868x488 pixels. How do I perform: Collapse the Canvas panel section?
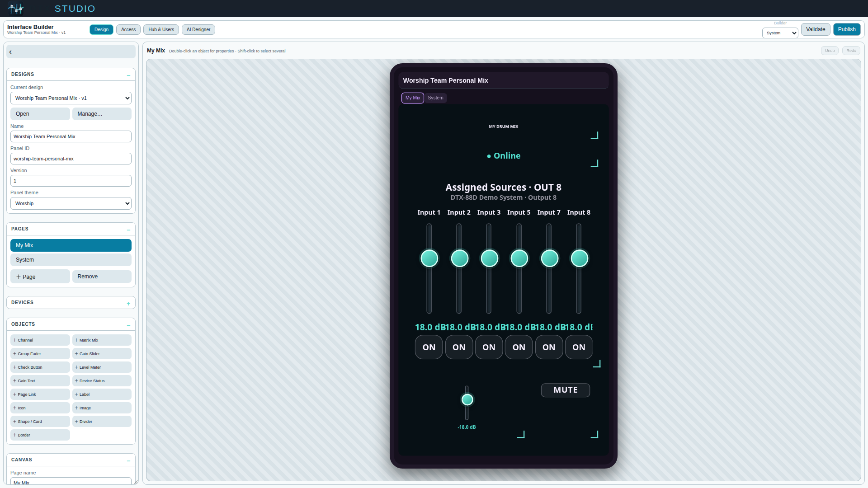click(128, 460)
